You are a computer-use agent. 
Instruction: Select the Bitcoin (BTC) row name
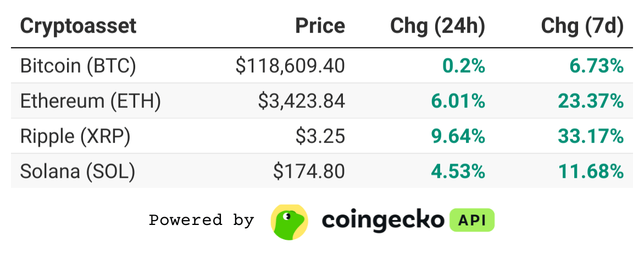click(78, 66)
